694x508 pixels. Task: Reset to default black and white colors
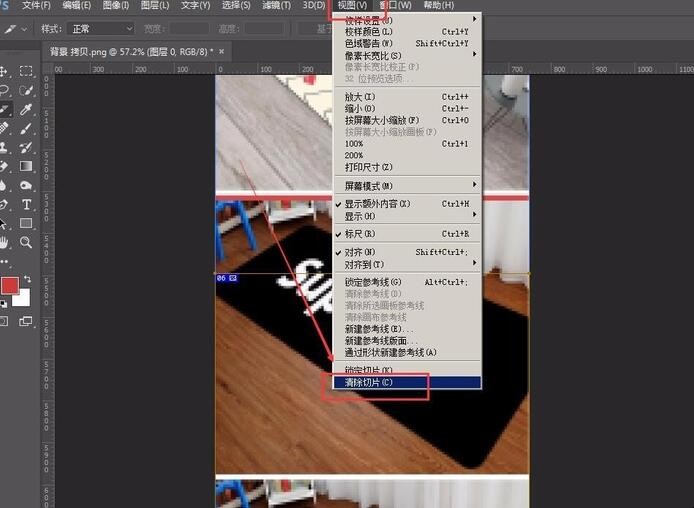tap(4, 304)
